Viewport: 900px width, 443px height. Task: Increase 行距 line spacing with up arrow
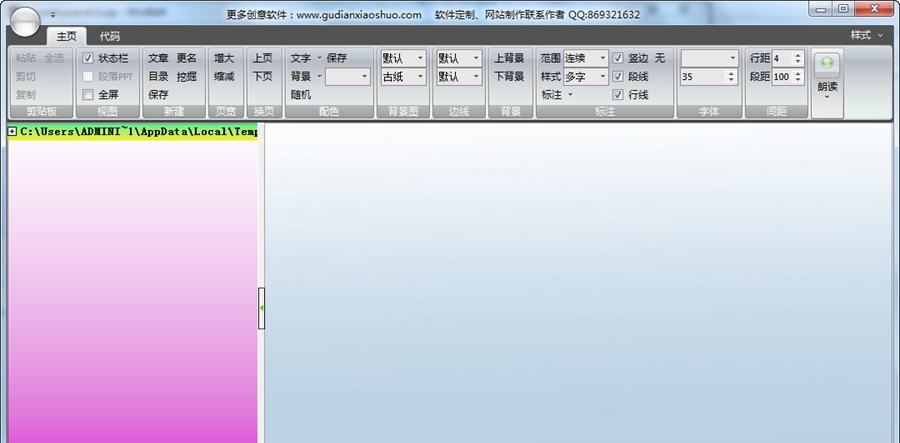click(x=798, y=55)
